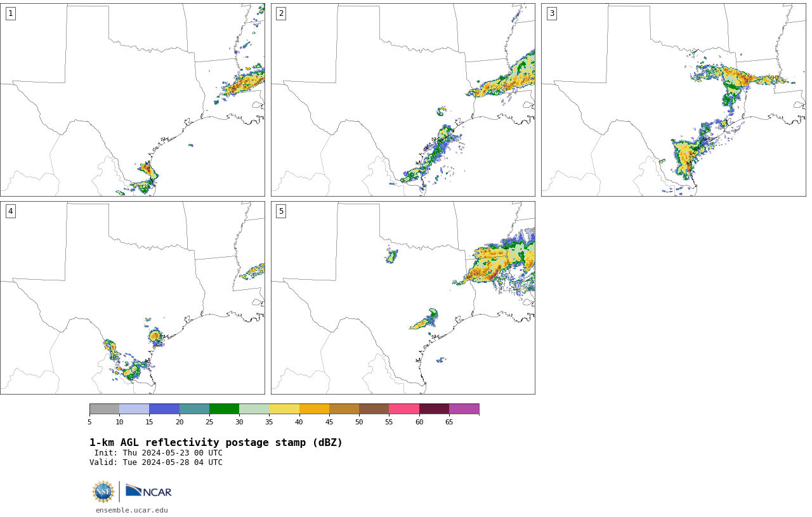Screen dimensions: 812x517
Task: Click the colorbar tick label 35
Action: click(269, 422)
